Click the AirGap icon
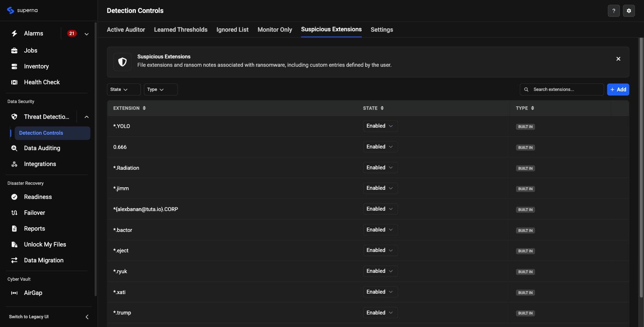Viewport: 644px width, 327px height. [x=14, y=293]
